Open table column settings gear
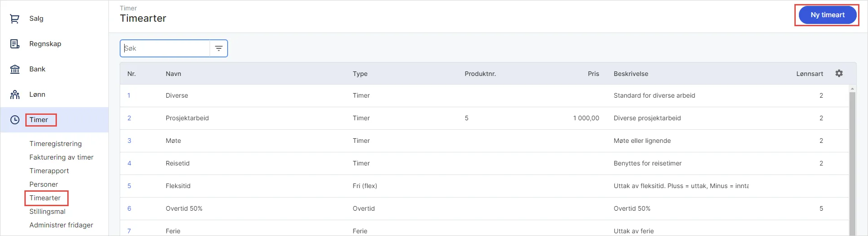The height and width of the screenshot is (236, 868). coord(839,73)
